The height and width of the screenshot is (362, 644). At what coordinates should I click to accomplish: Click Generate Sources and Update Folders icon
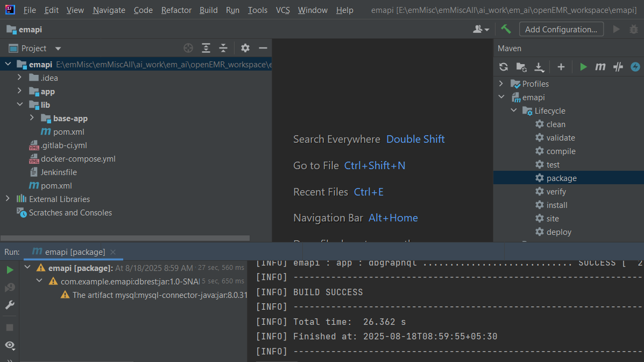click(522, 67)
